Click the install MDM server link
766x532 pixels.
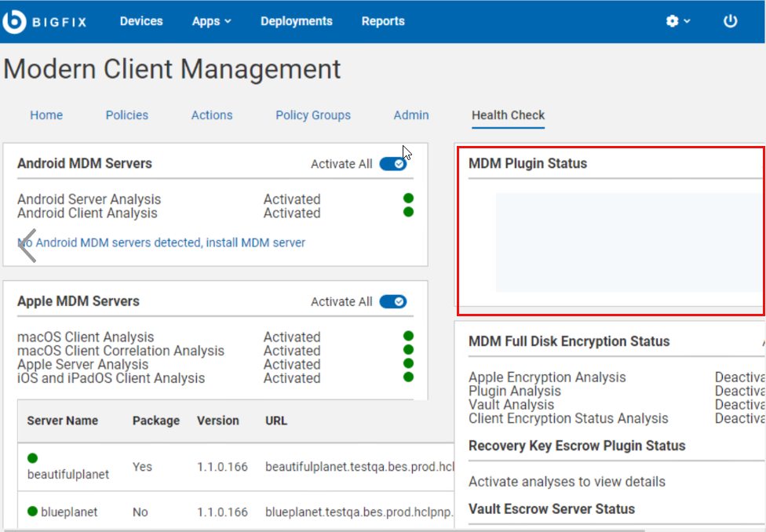255,242
